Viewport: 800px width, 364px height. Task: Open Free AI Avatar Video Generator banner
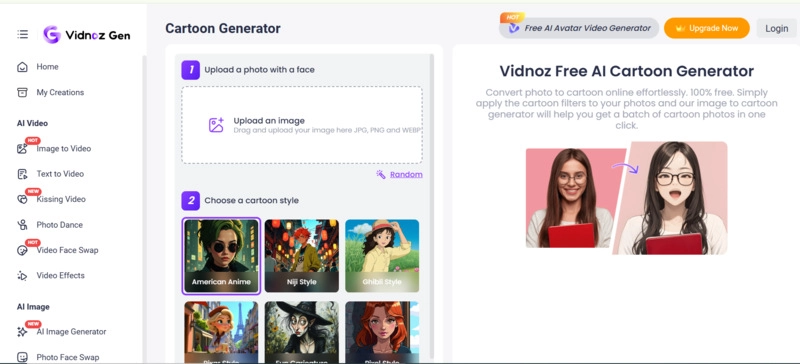pyautogui.click(x=579, y=28)
